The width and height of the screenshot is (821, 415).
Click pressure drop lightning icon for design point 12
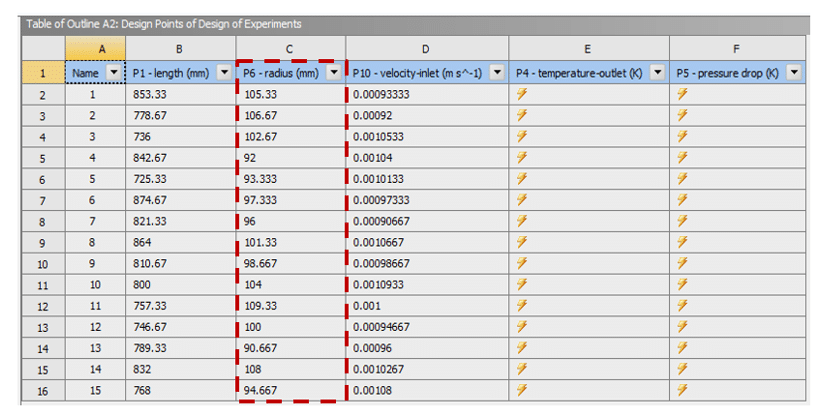(x=682, y=329)
